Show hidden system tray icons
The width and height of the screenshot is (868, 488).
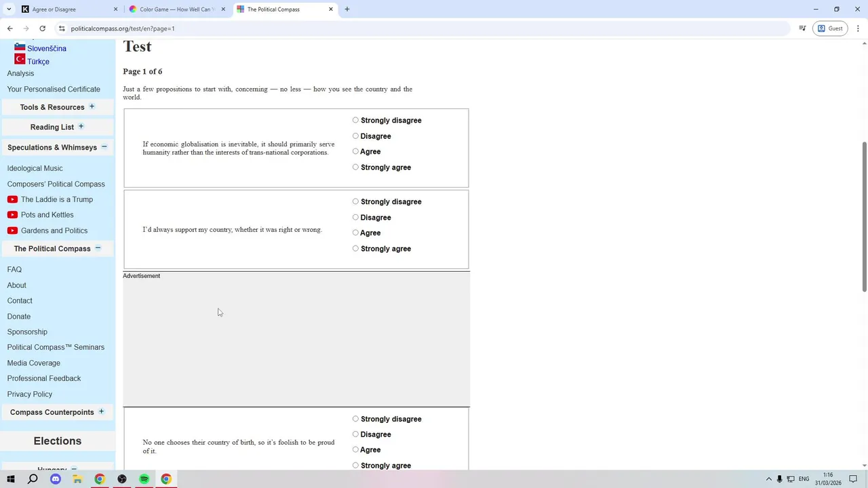(768, 479)
